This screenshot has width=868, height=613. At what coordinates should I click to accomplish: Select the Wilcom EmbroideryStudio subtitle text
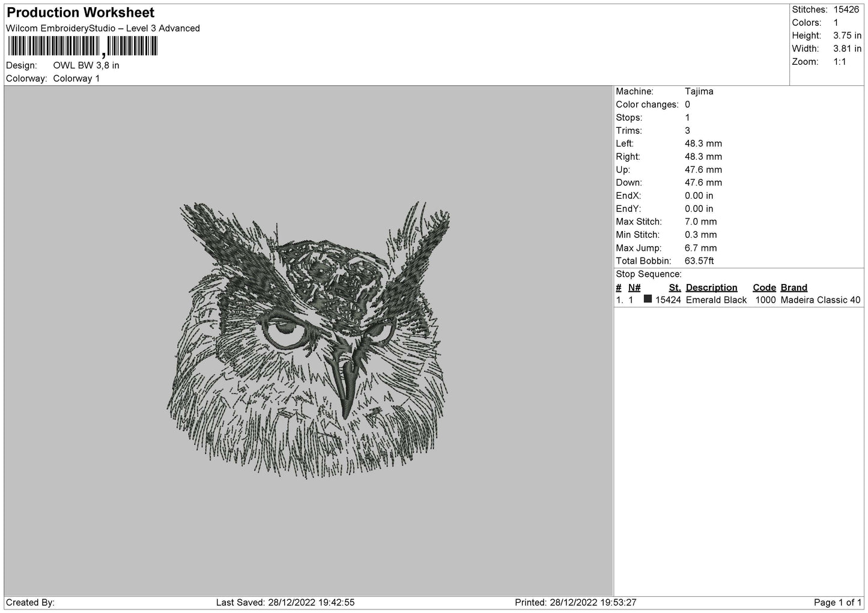(x=103, y=28)
